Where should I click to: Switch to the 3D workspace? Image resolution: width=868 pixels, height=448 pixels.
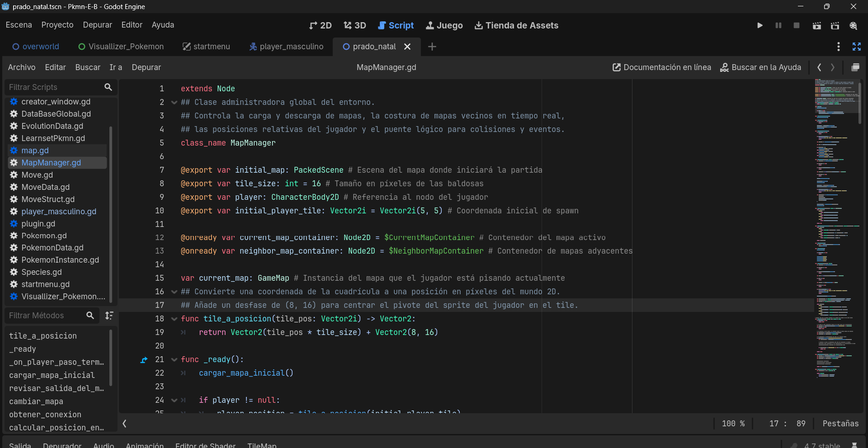355,25
